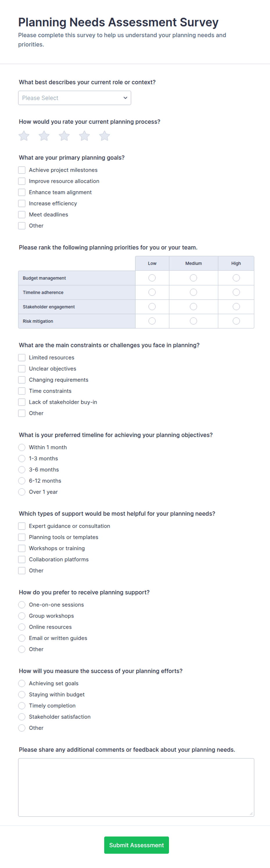Tick the Increase efficiency checkbox
The image size is (270, 868).
22,203
